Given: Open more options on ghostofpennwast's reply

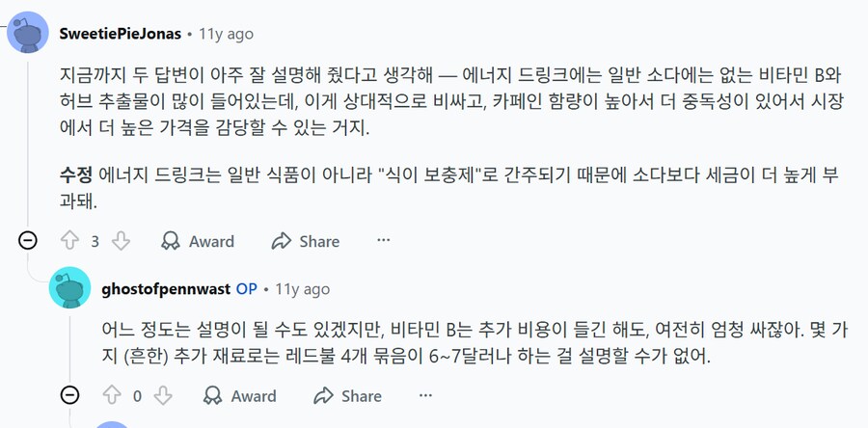Looking at the screenshot, I should tap(425, 395).
